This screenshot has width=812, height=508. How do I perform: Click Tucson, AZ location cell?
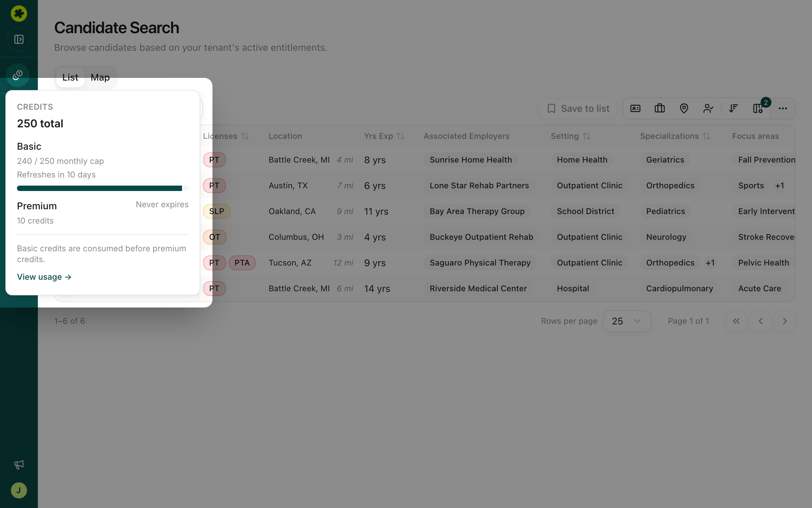coord(290,263)
